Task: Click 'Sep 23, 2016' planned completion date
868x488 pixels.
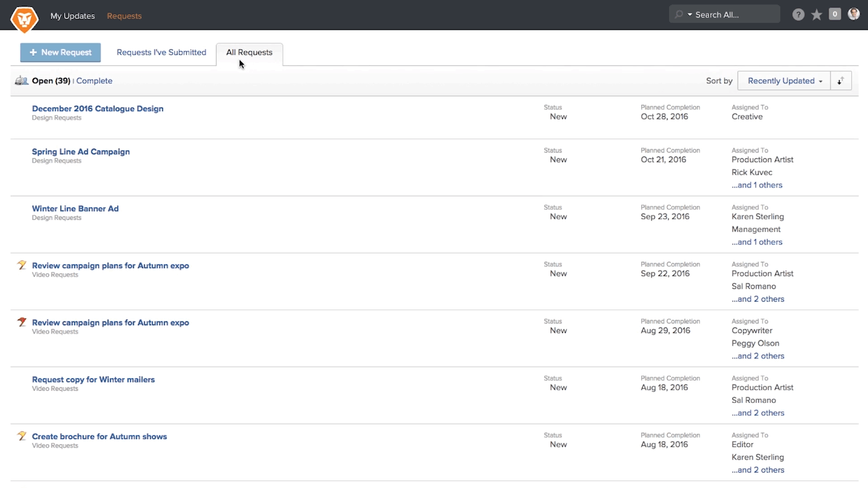Action: tap(665, 217)
